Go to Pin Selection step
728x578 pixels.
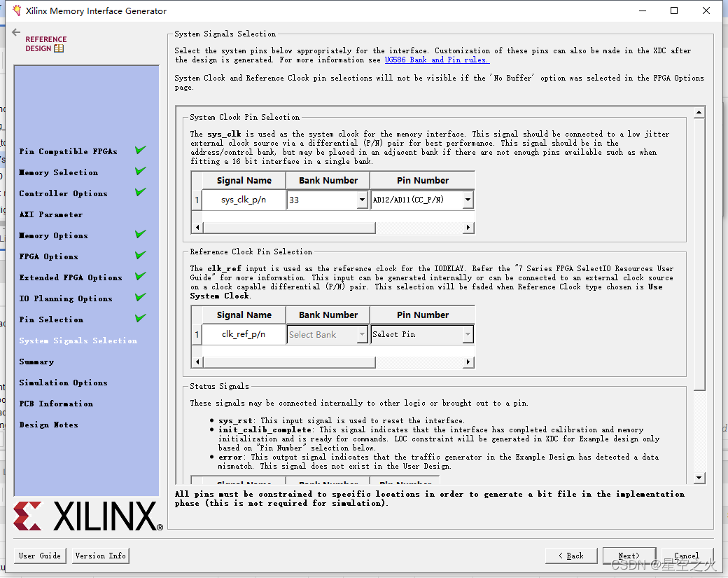click(51, 319)
